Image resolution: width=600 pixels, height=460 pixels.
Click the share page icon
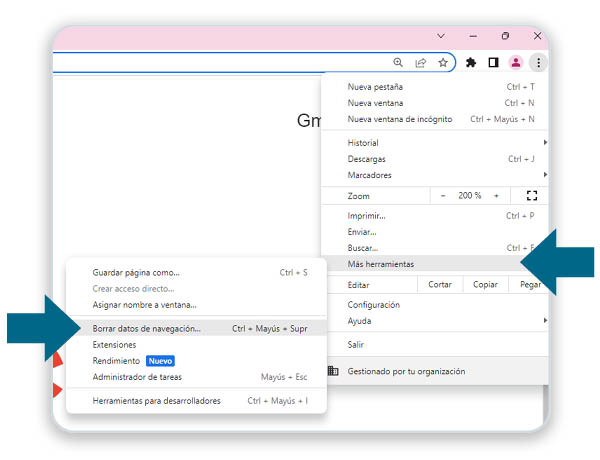coord(420,62)
